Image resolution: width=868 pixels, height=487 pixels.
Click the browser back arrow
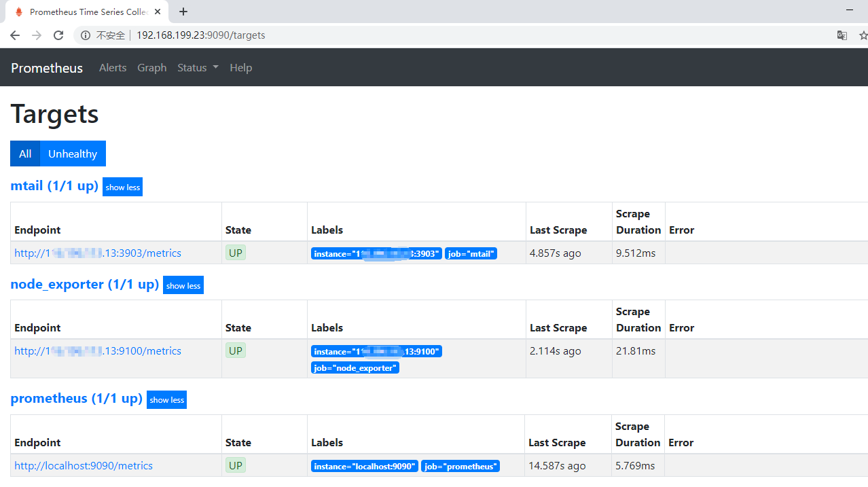click(15, 35)
